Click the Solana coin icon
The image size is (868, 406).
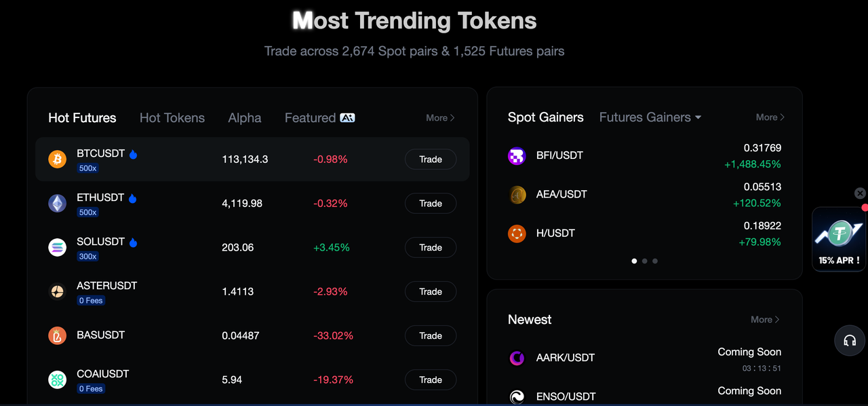pos(58,247)
